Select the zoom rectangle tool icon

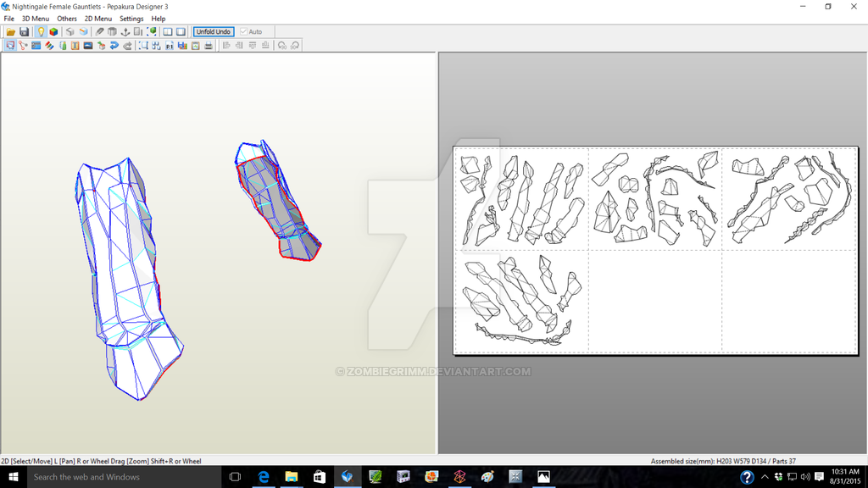pyautogui.click(x=143, y=46)
